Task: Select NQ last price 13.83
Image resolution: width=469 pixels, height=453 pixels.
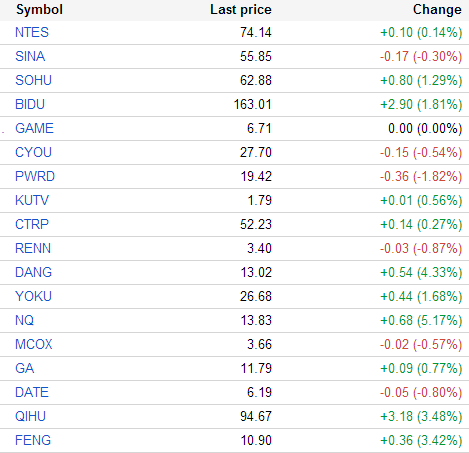Action: point(256,320)
